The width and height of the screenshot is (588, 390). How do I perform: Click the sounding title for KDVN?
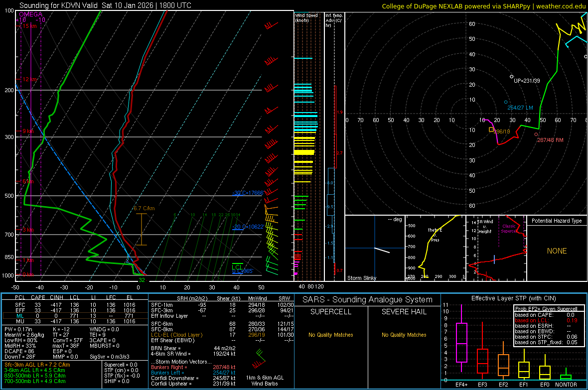point(105,5)
